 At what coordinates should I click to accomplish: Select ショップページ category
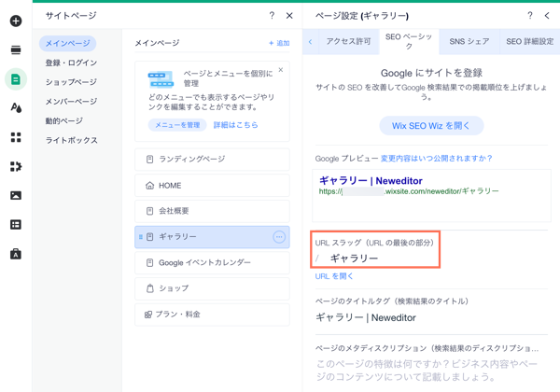point(71,82)
